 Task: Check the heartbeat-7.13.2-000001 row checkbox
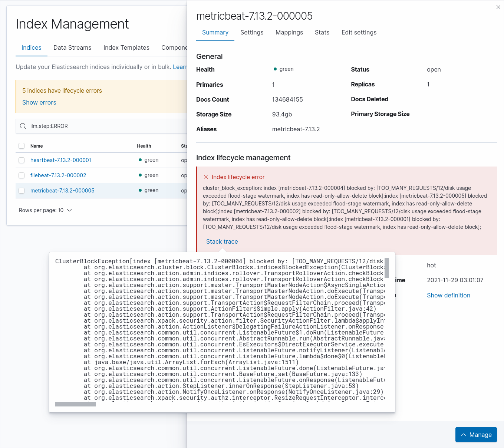[x=22, y=160]
